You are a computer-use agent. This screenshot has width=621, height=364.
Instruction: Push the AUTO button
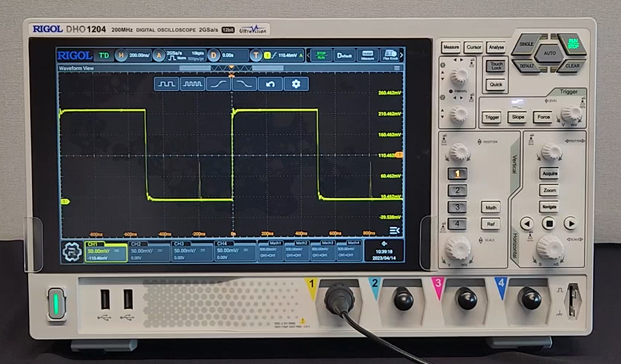[x=549, y=53]
